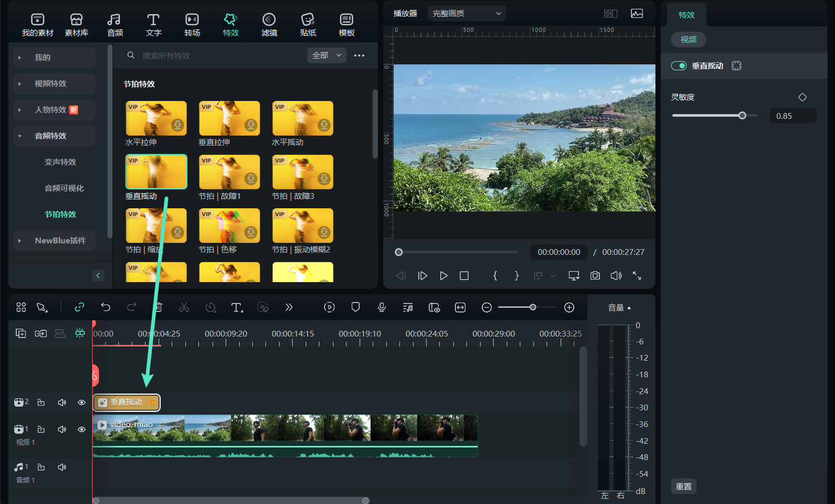The width and height of the screenshot is (835, 504).
Task: Mute audio track 1 speaker
Action: pyautogui.click(x=62, y=467)
